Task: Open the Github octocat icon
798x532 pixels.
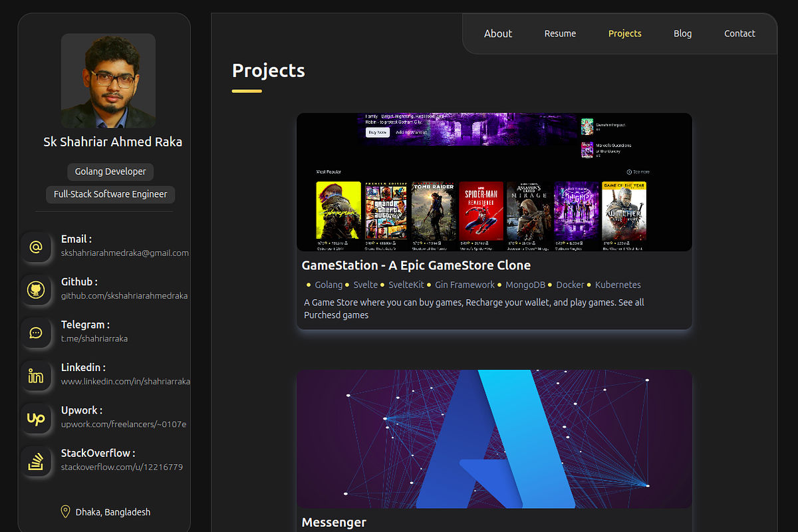Action: (36, 290)
